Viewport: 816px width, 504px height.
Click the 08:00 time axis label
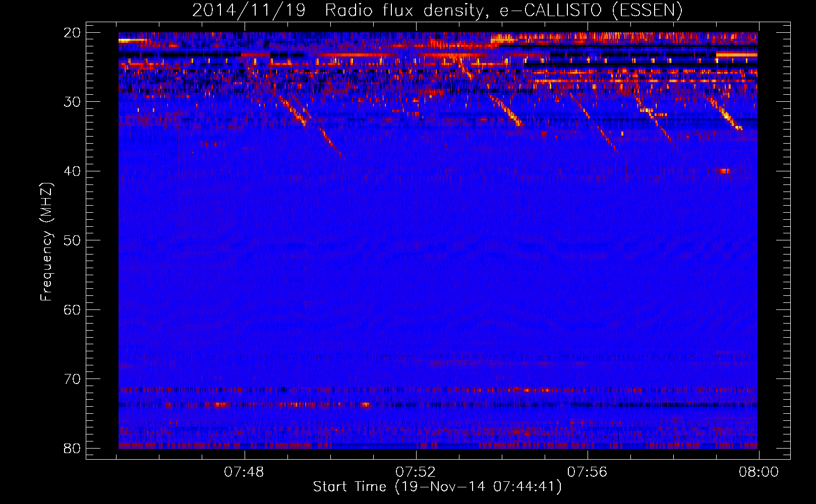[759, 472]
